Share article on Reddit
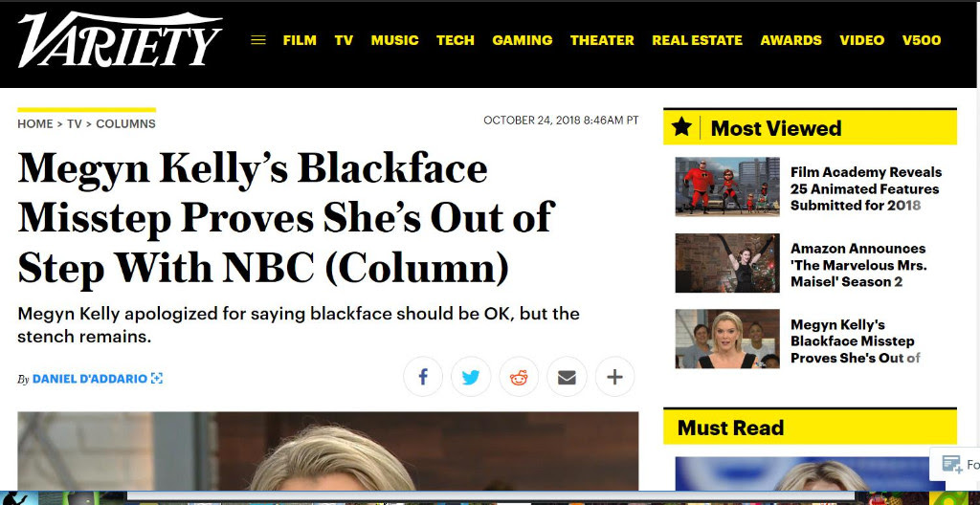980x505 pixels. click(519, 377)
